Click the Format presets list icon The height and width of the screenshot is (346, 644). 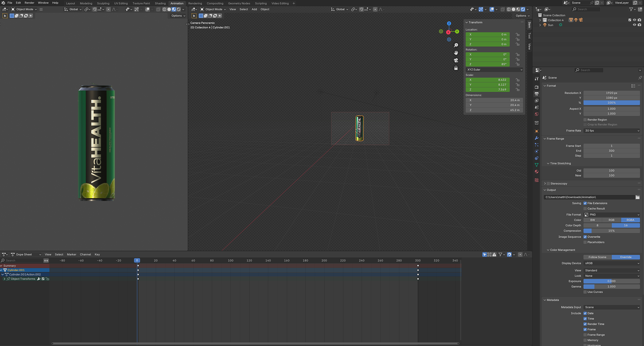click(x=633, y=86)
